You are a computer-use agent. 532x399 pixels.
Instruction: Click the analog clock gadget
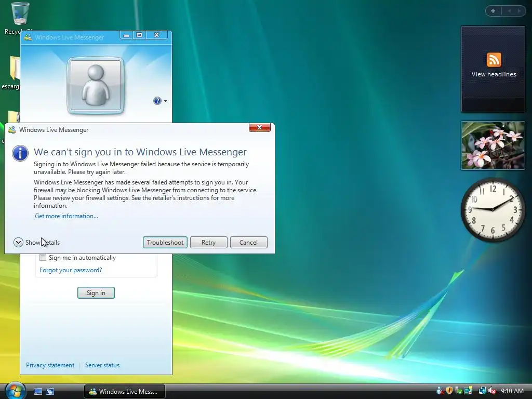pos(493,210)
